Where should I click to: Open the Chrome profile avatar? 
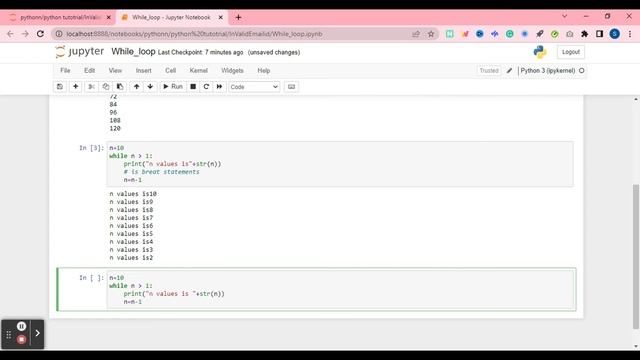tap(615, 34)
